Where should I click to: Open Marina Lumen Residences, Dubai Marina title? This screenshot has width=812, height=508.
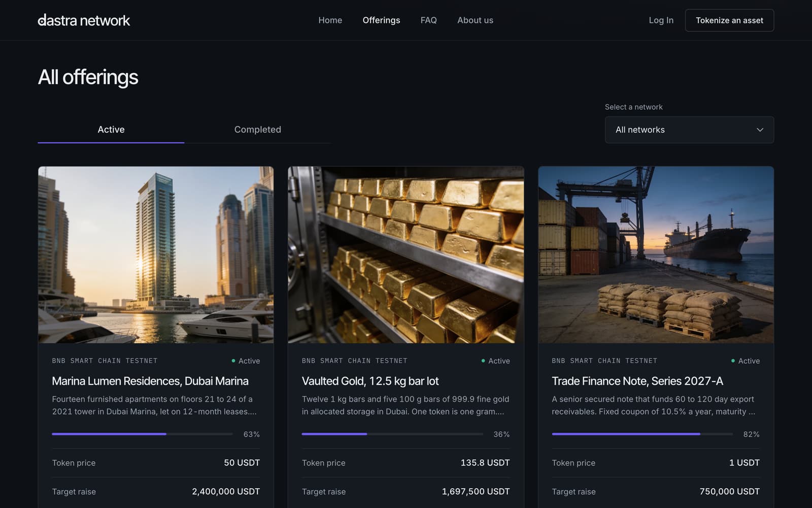coord(150,381)
